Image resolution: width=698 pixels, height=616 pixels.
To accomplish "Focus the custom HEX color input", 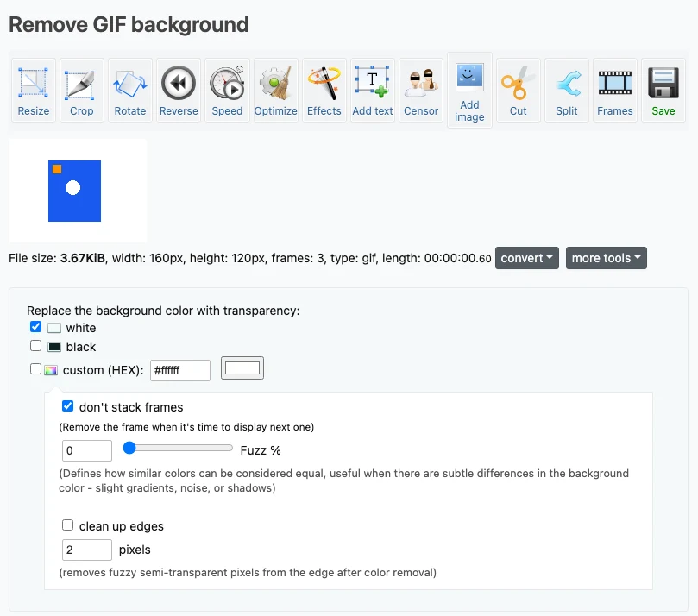I will [x=180, y=370].
